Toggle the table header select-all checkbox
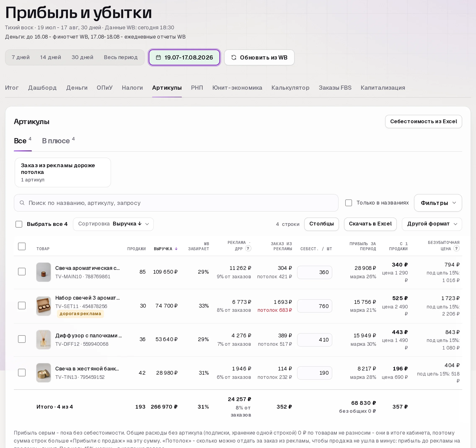The height and width of the screenshot is (448, 476). [22, 246]
